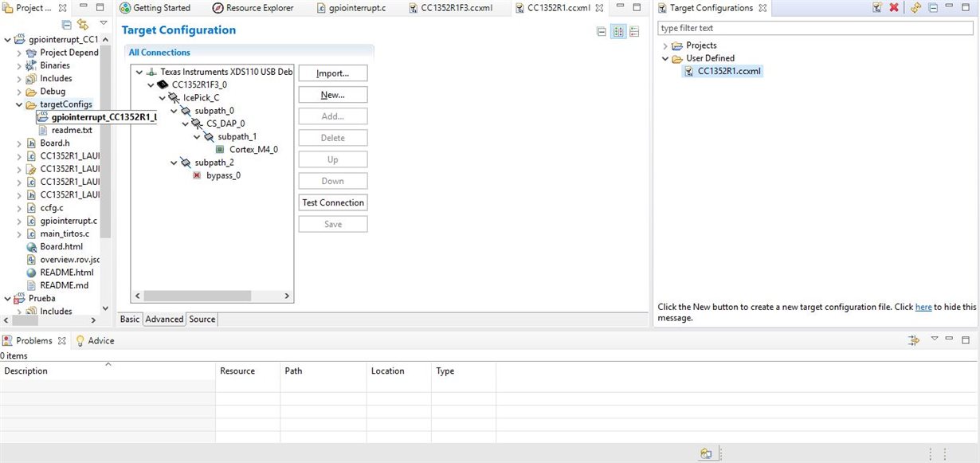Click status bar icon at bottom
Image resolution: width=980 pixels, height=463 pixels.
[x=706, y=453]
